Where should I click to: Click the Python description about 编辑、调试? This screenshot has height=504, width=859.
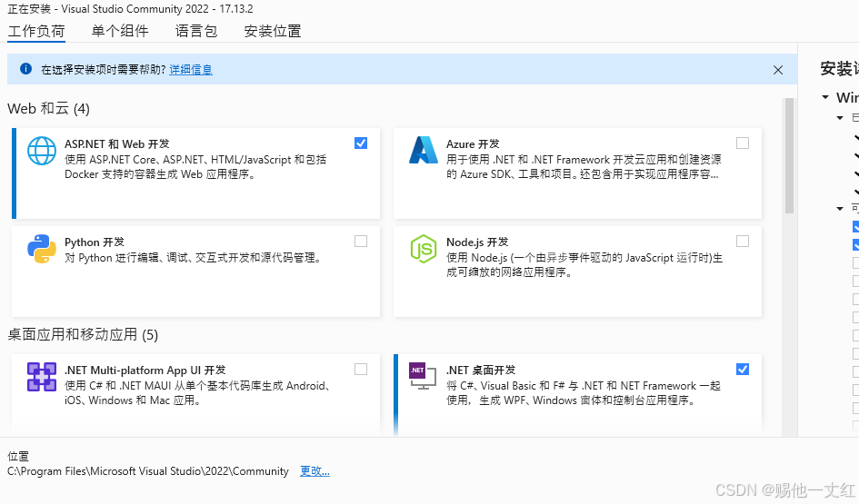coord(194,258)
